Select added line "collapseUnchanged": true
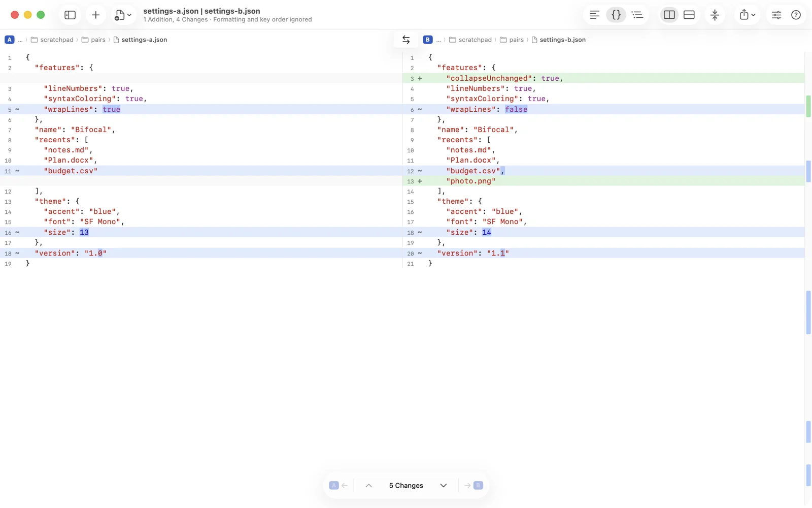Screen dimensions: 812x508 (x=603, y=78)
